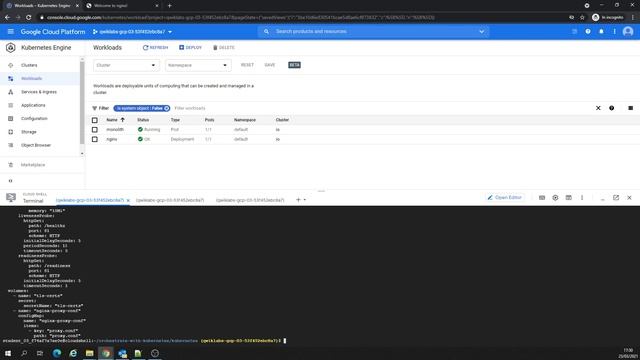Click the Cloud Shell keyboard icon
640x360 pixels.
point(542,198)
